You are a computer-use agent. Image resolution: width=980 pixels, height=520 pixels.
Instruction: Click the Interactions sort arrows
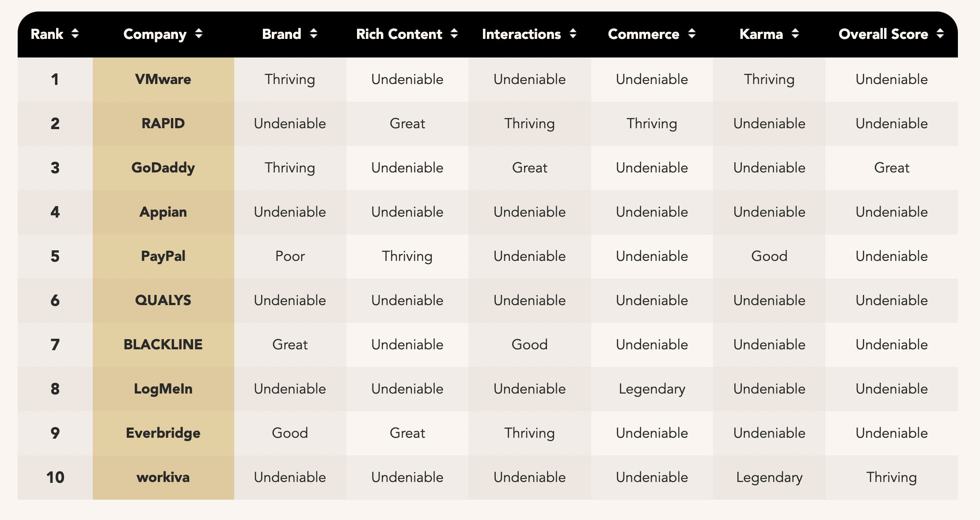tap(573, 34)
